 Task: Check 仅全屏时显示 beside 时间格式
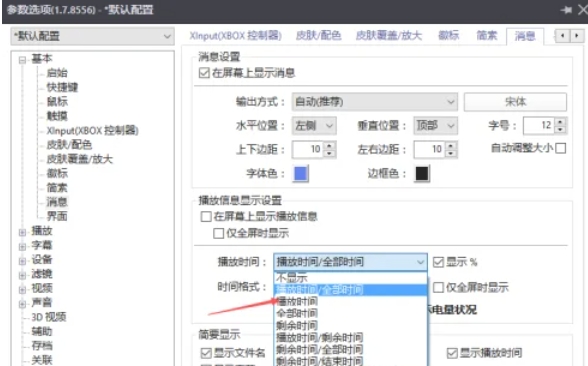438,288
